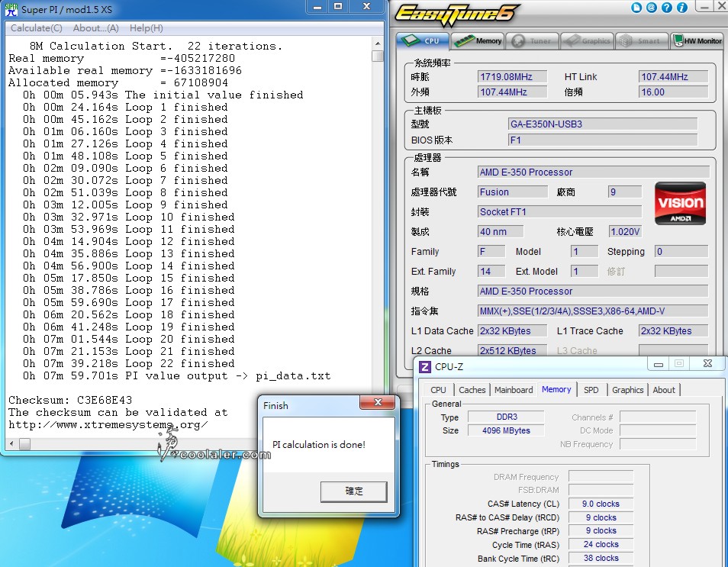The height and width of the screenshot is (567, 728).
Task: Open the EasyTune6 Graphics tab
Action: [588, 41]
